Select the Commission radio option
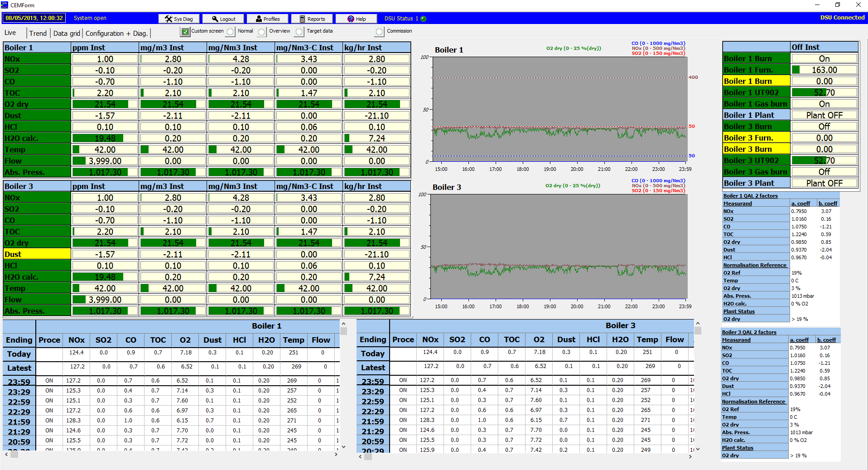Image resolution: width=868 pixels, height=470 pixels. tap(379, 32)
